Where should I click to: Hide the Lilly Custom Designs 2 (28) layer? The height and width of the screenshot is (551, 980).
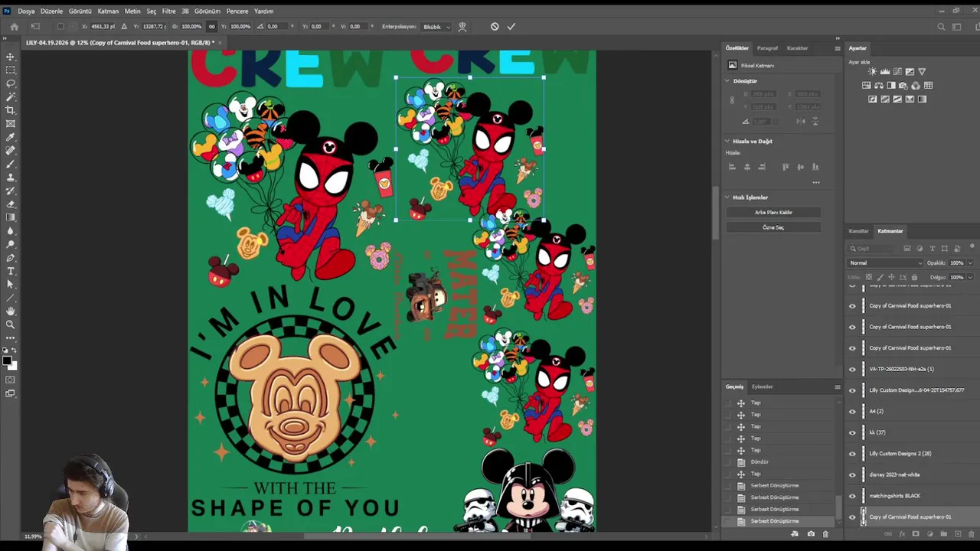pyautogui.click(x=852, y=453)
